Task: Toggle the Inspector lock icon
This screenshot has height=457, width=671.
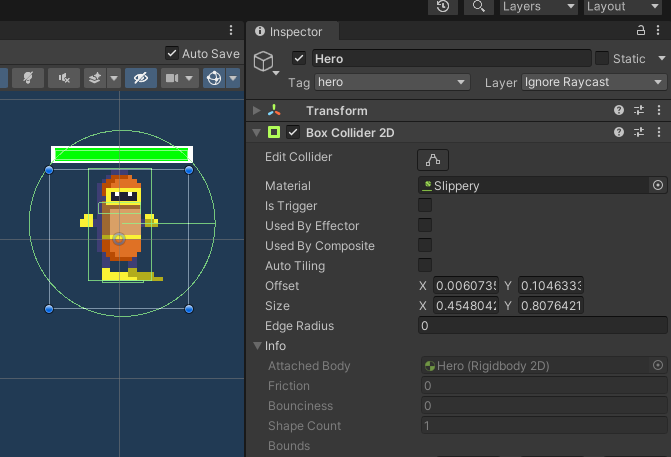Action: 641,30
